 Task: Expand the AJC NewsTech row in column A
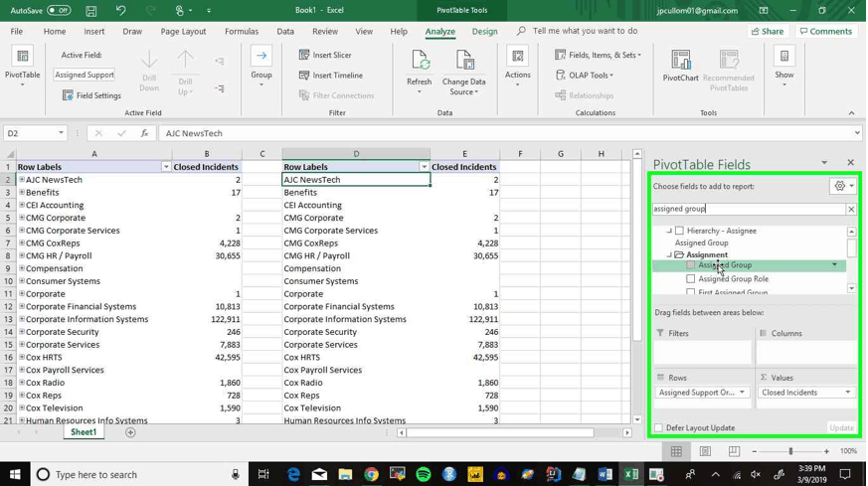point(22,179)
